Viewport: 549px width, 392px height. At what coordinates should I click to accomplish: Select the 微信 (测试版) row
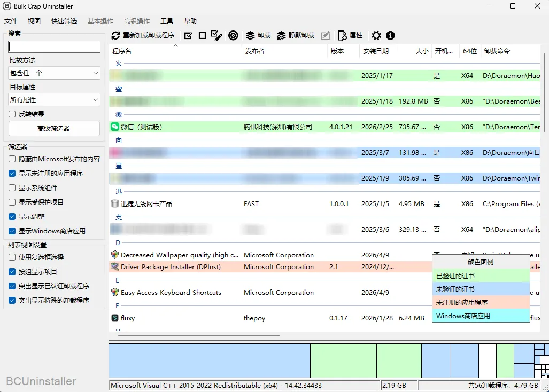click(324, 127)
